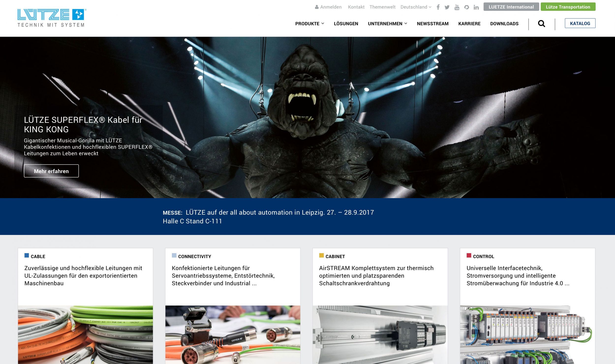Open the Kontakt link
The image size is (615, 364).
click(x=356, y=7)
